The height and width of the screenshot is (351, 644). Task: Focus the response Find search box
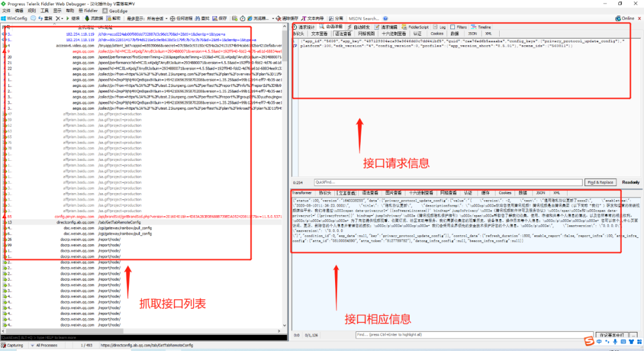pyautogui.click(x=475, y=335)
